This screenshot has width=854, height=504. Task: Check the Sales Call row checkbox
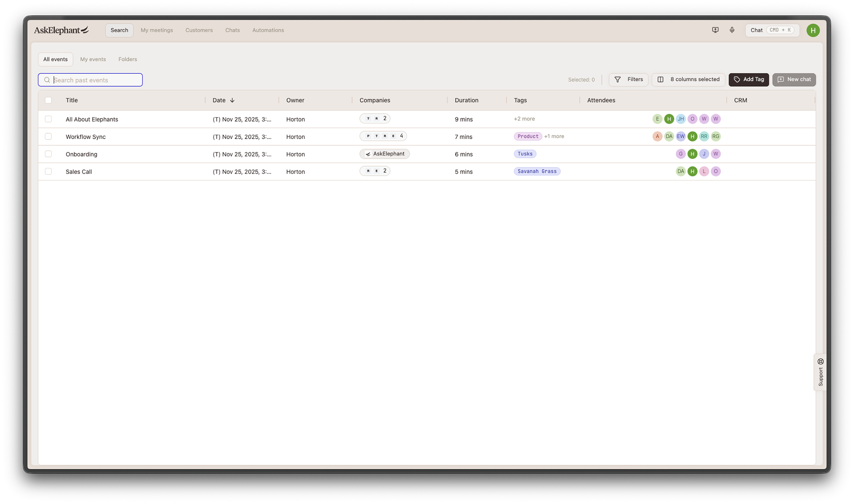coord(48,171)
